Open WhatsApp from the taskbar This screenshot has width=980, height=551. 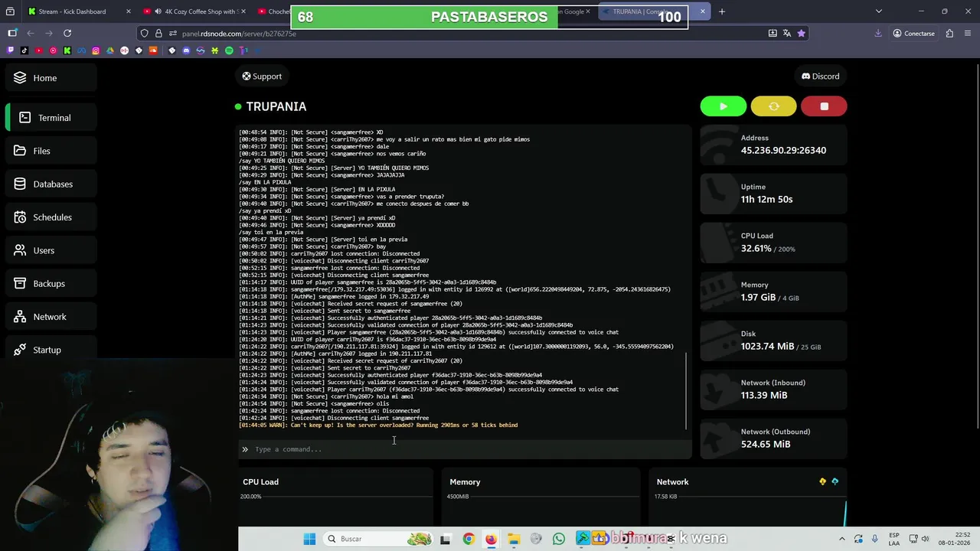click(559, 539)
